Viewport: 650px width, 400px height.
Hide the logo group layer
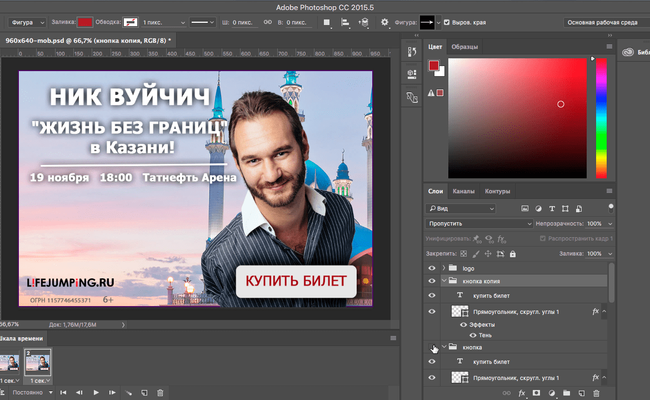coord(432,268)
